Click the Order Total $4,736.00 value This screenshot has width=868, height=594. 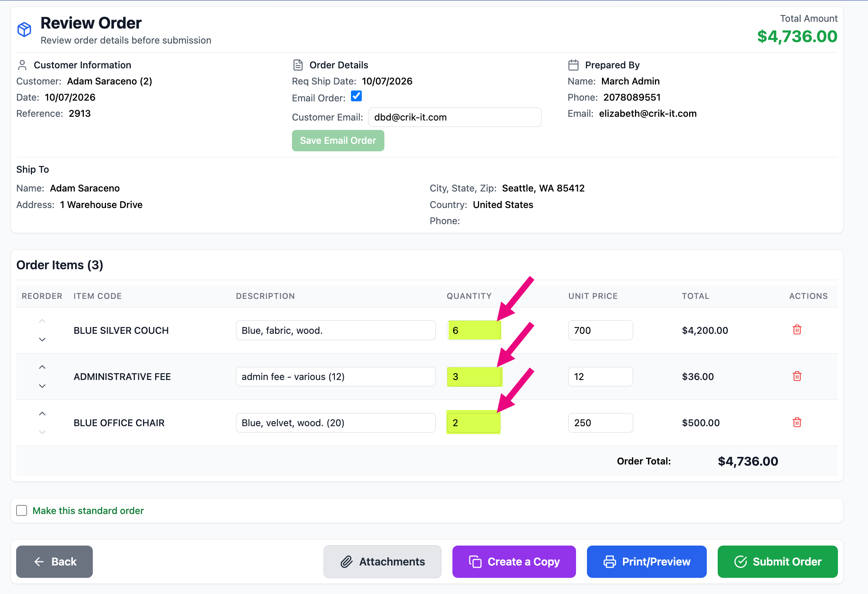(x=748, y=461)
